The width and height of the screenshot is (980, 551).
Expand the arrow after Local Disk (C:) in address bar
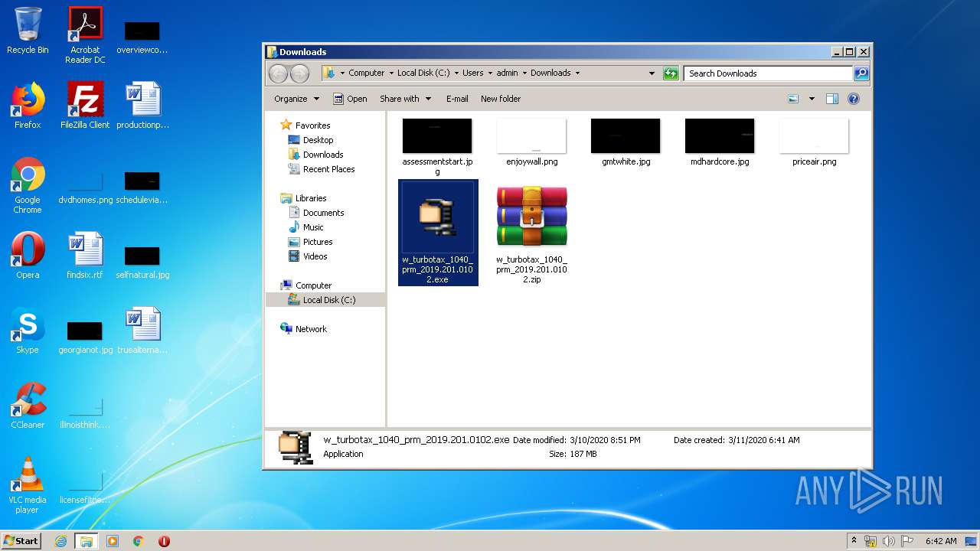coord(456,73)
